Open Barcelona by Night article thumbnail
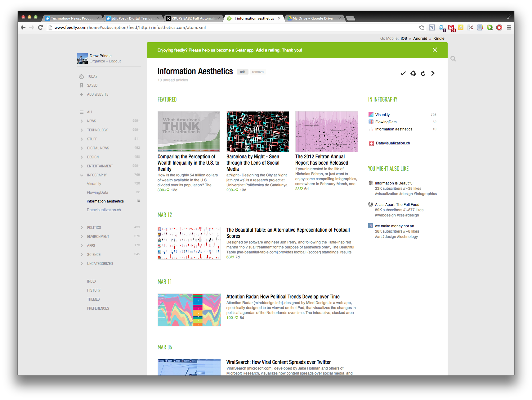This screenshot has height=400, width=532. pos(257,132)
